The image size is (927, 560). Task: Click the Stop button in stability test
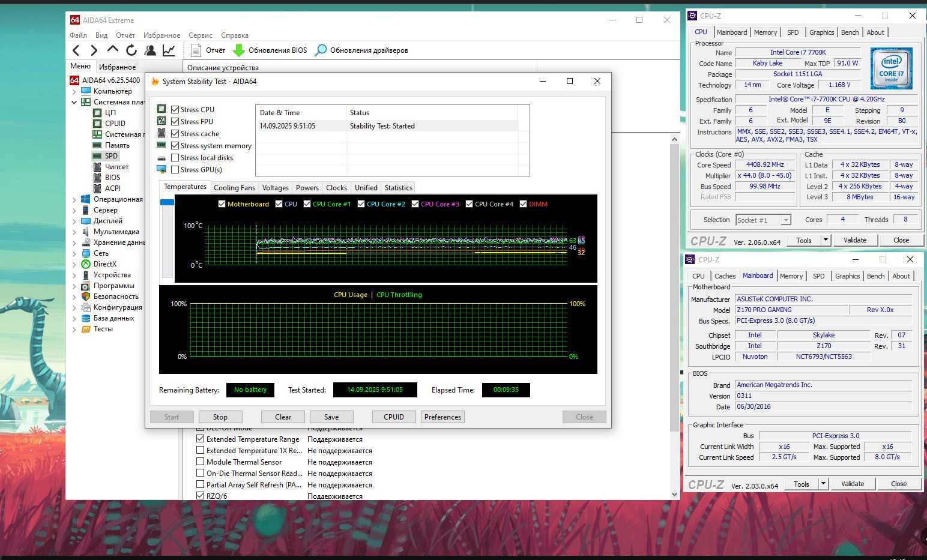click(220, 417)
